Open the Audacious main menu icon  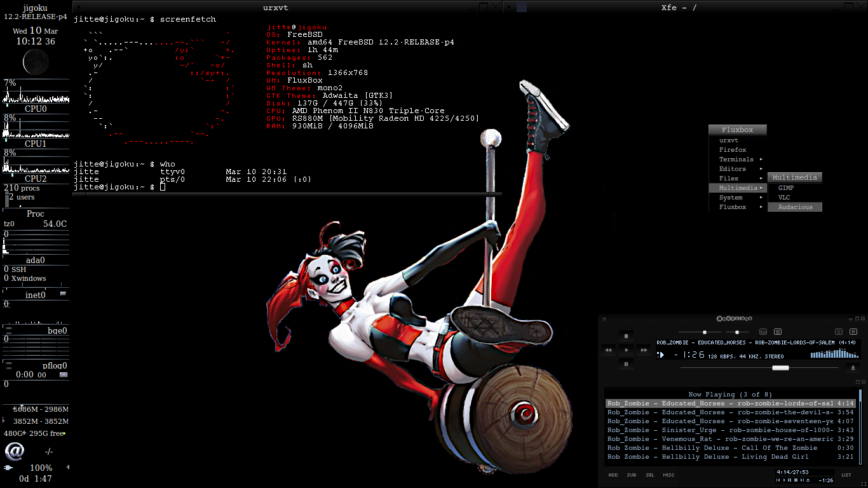coord(604,319)
